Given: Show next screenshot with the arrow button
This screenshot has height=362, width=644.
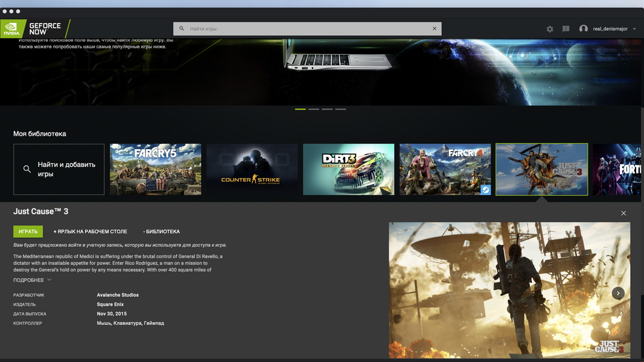Looking at the screenshot, I should point(618,293).
